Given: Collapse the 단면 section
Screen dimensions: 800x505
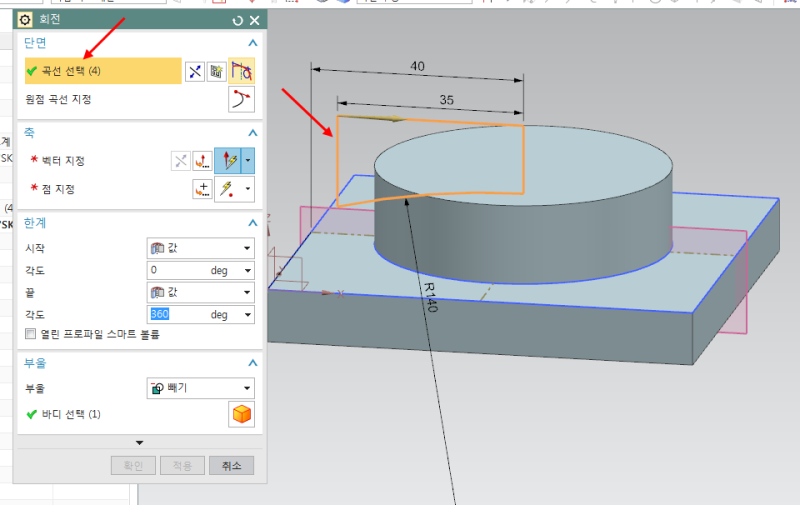Looking at the screenshot, I should coord(253,43).
